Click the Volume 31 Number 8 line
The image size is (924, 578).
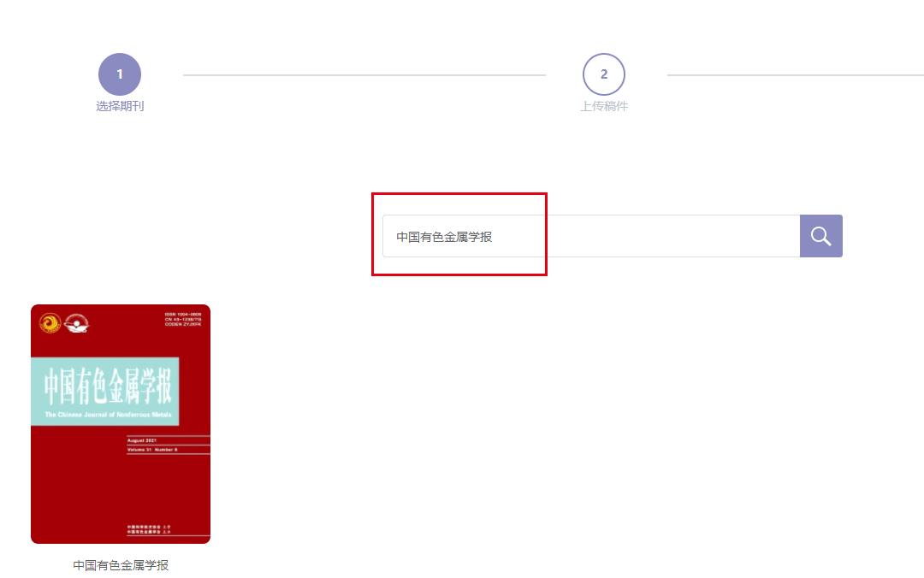point(152,450)
